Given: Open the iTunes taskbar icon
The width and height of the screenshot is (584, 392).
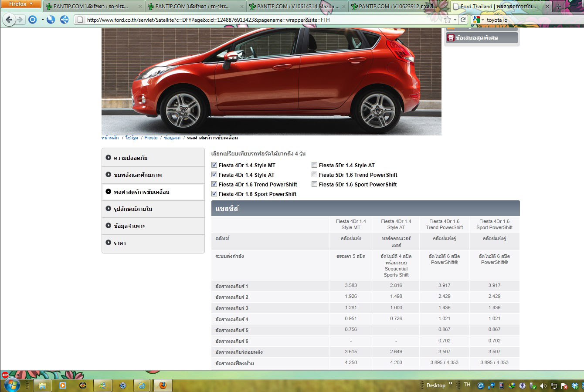Looking at the screenshot, I should coord(123,385).
